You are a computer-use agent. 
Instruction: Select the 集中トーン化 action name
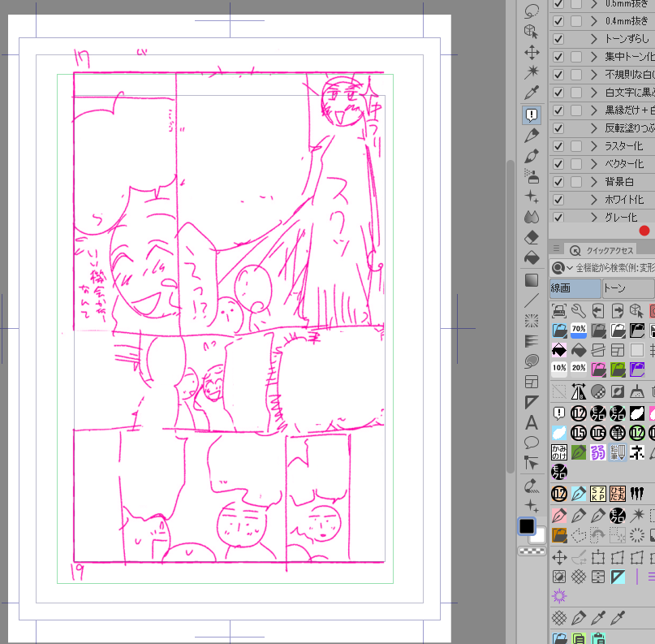click(630, 57)
